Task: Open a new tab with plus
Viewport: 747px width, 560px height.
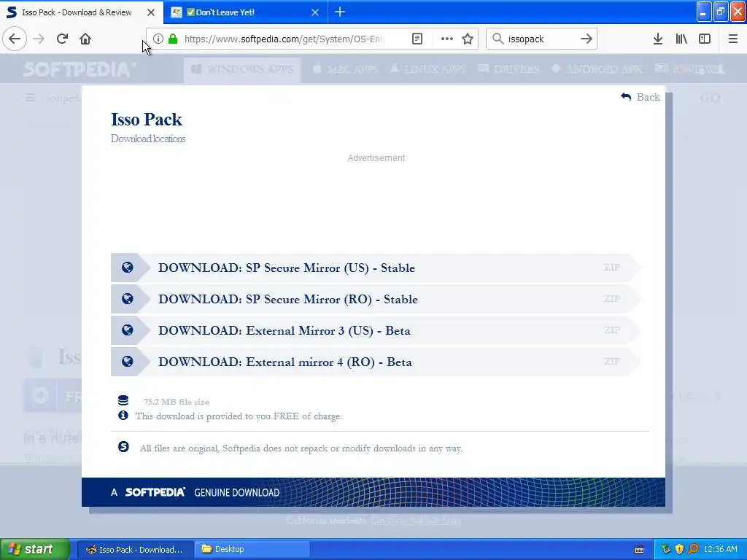Action: point(340,12)
